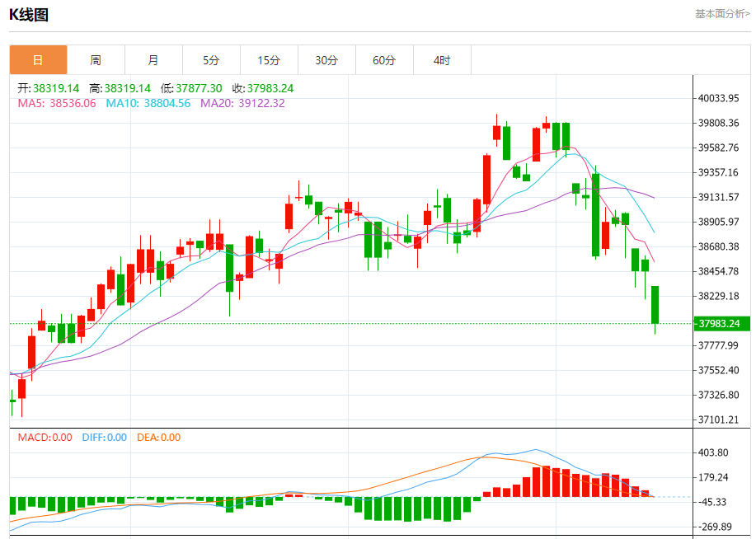Switch to the 周 weekly tab
The image size is (756, 539).
tap(96, 60)
